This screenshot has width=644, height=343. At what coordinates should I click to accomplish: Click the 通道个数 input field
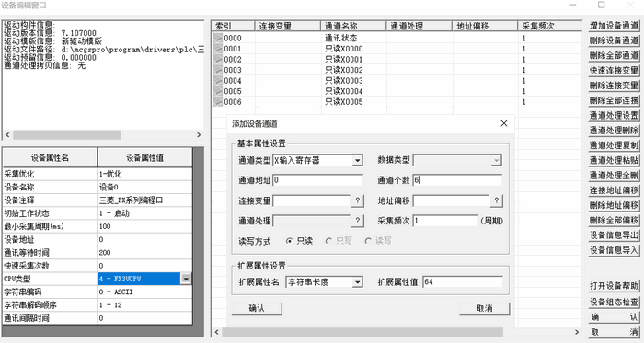point(457,180)
